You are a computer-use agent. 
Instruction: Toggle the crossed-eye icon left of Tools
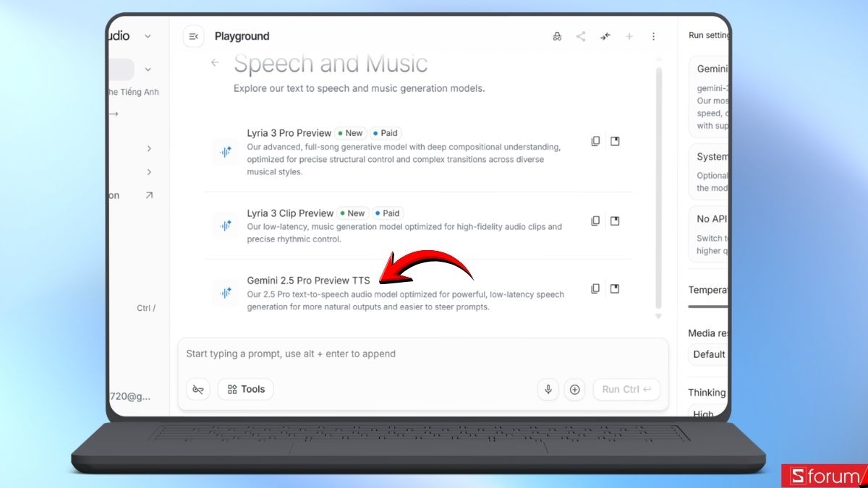tap(198, 389)
